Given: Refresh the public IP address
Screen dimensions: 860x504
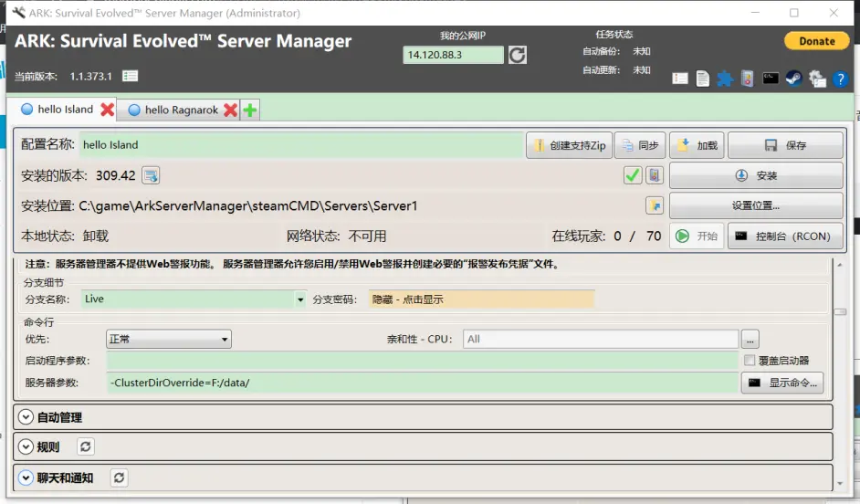Looking at the screenshot, I should pyautogui.click(x=517, y=55).
